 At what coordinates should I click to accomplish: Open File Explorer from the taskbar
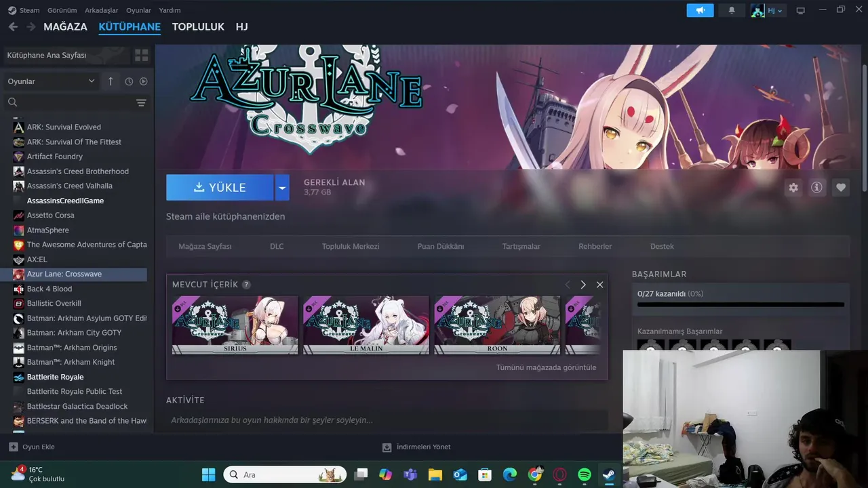pyautogui.click(x=435, y=474)
